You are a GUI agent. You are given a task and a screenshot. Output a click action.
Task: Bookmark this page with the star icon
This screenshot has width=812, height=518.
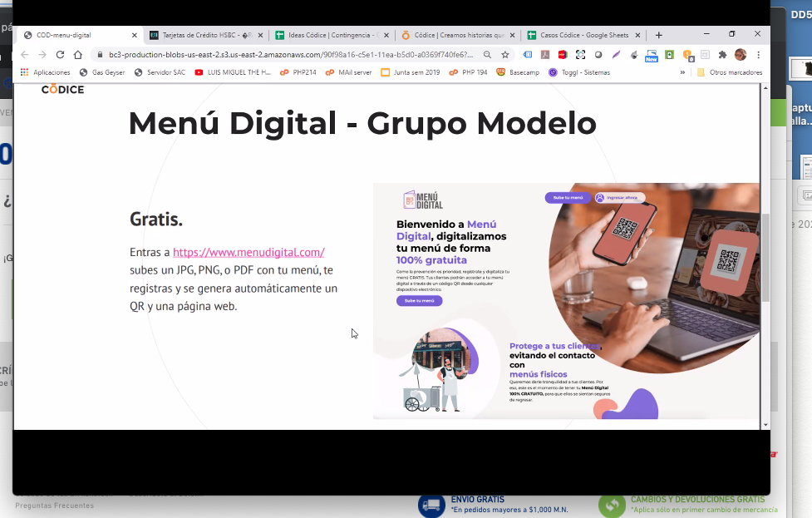(505, 54)
